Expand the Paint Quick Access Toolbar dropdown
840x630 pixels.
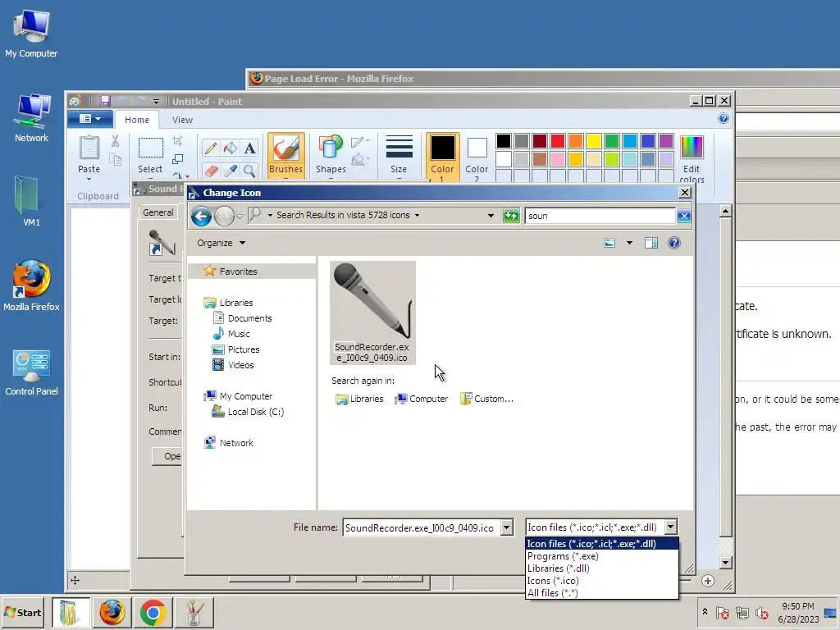coord(156,101)
